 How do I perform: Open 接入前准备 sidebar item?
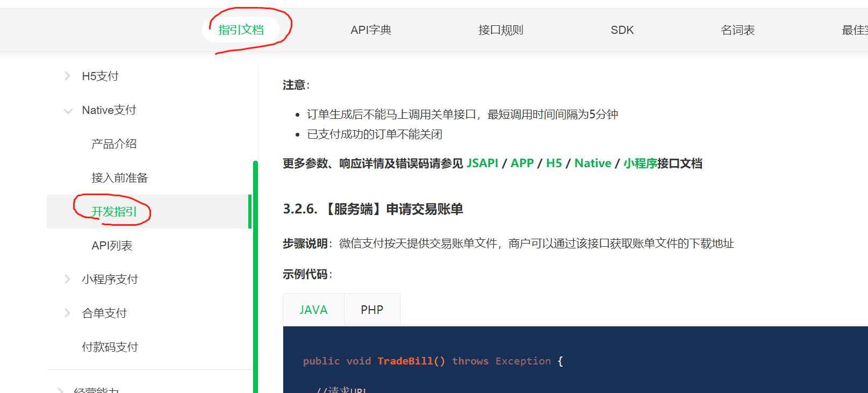(x=119, y=177)
